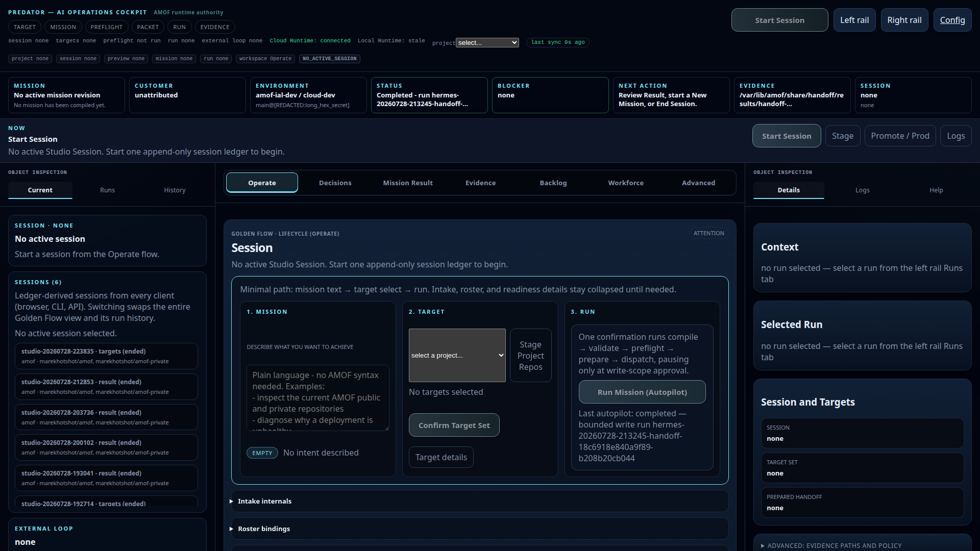Image resolution: width=980 pixels, height=551 pixels.
Task: Open the Help tab in right rail
Action: click(936, 190)
